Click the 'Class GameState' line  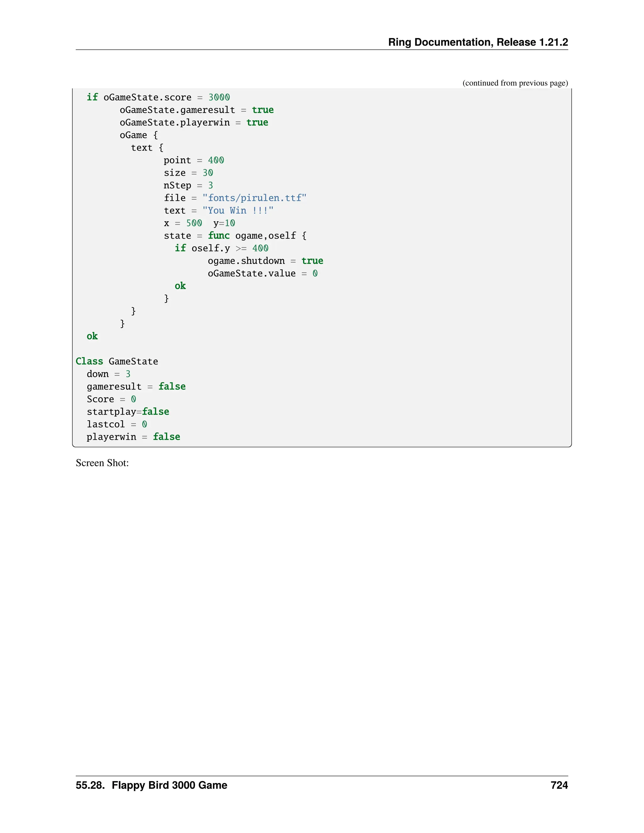(x=117, y=361)
